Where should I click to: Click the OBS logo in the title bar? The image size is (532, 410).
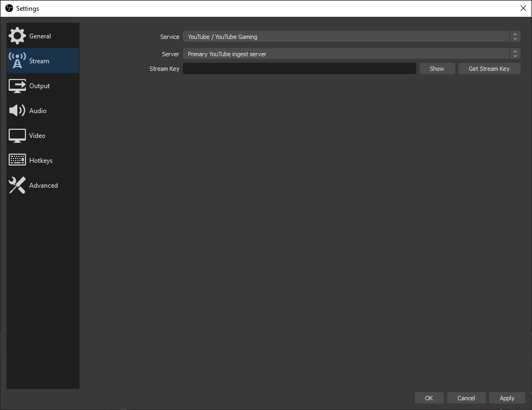click(9, 8)
